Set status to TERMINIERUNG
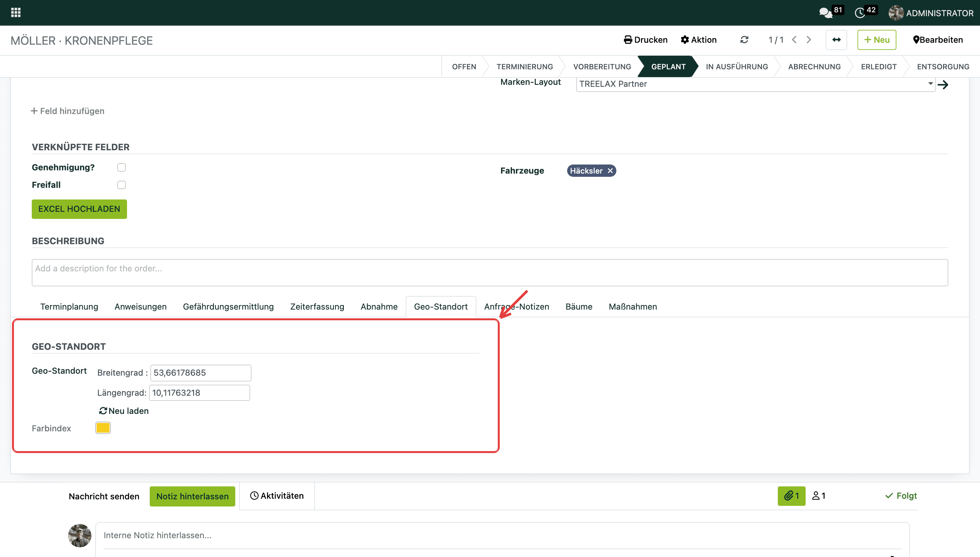The image size is (980, 557). (524, 67)
